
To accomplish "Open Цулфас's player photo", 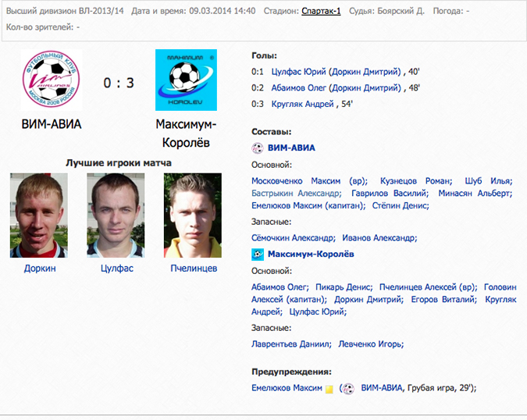I will pos(116,215).
